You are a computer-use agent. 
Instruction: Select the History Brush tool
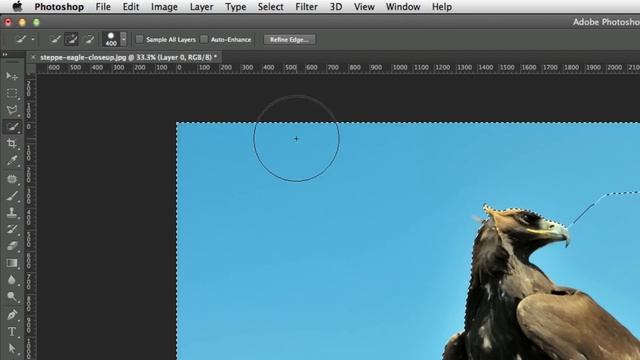pos(12,229)
